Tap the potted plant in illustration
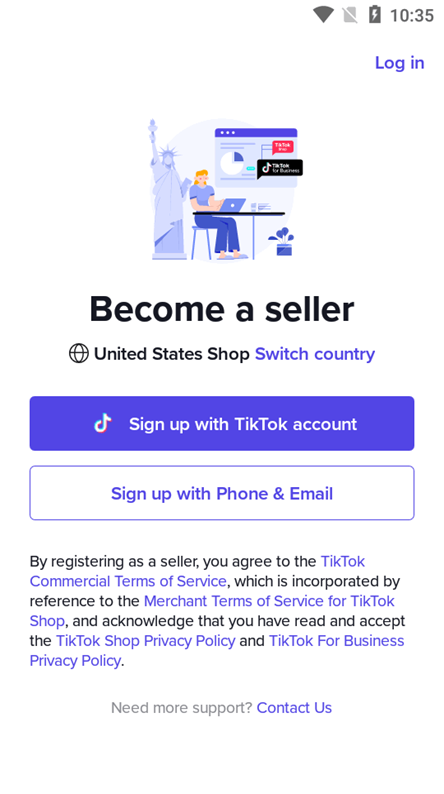Viewport: 444px width, 794px height. tap(282, 242)
